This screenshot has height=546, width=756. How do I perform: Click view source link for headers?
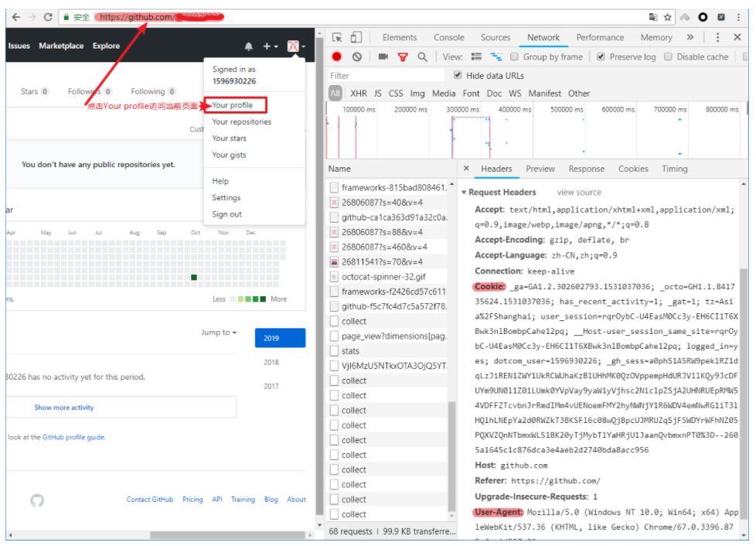pos(579,193)
